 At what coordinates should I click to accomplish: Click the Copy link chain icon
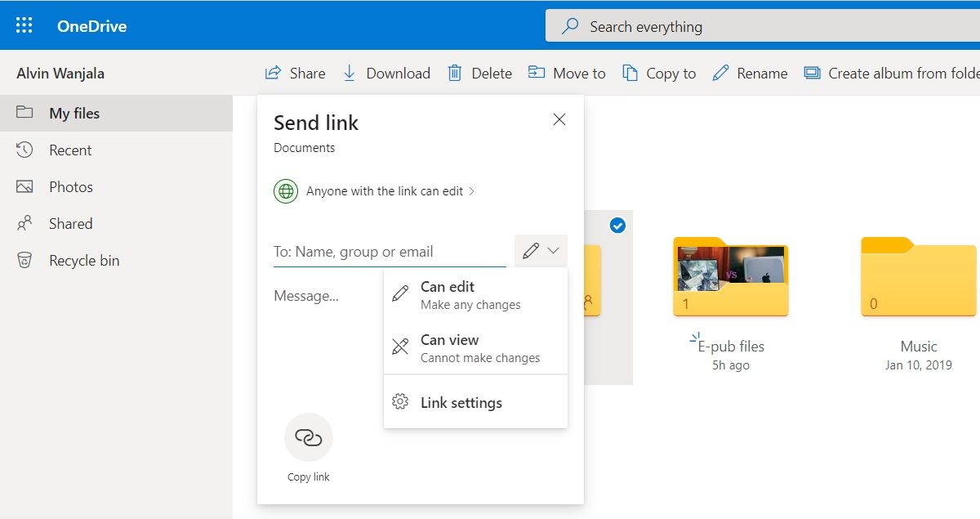309,437
